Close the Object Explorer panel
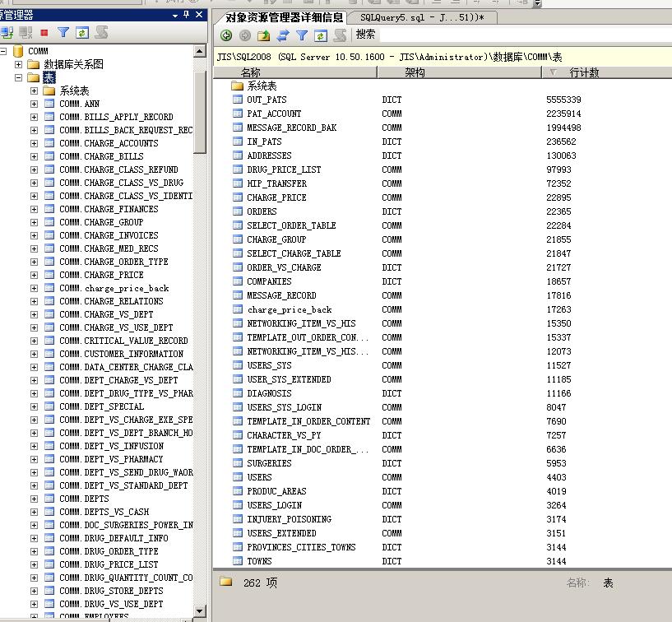This screenshot has height=622, width=672. pyautogui.click(x=199, y=15)
